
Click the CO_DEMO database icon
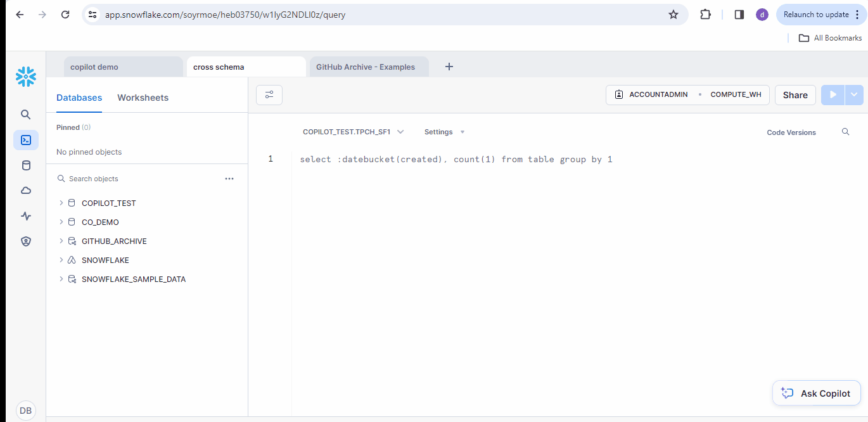[x=72, y=222]
